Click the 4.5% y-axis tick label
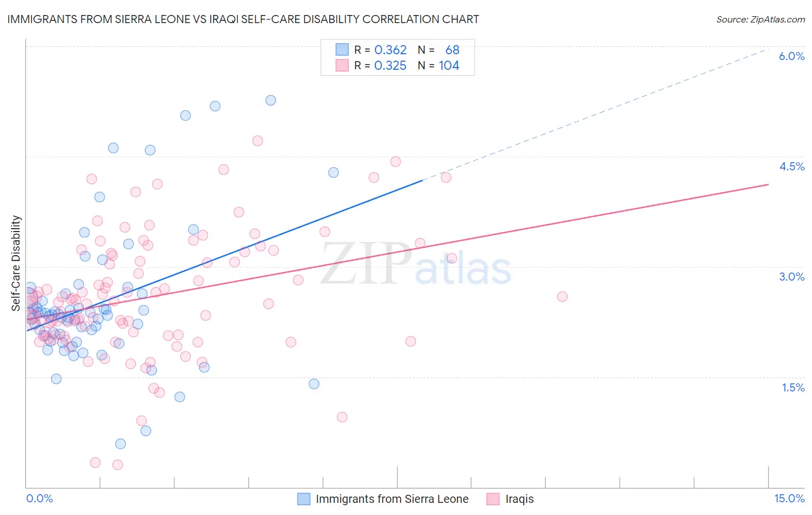 coord(792,166)
